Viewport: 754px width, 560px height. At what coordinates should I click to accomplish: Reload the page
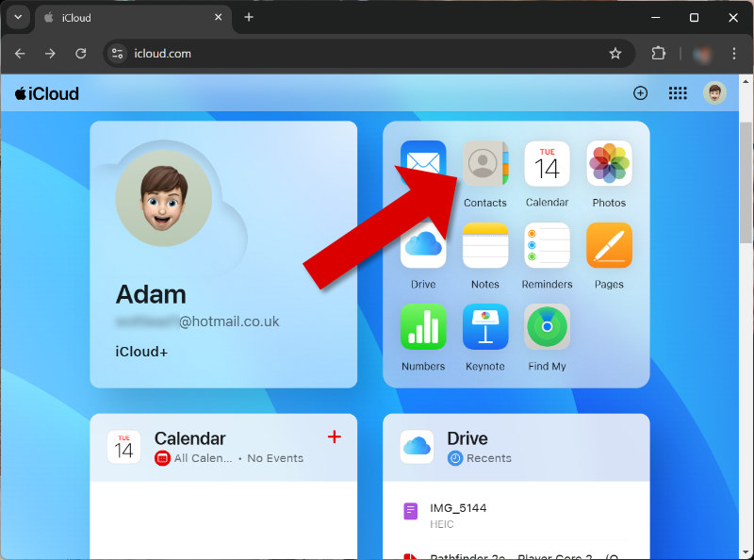[81, 54]
